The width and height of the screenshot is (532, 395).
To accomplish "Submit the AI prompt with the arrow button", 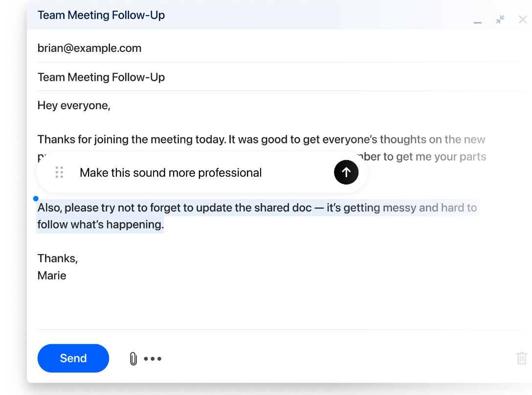I will [346, 172].
